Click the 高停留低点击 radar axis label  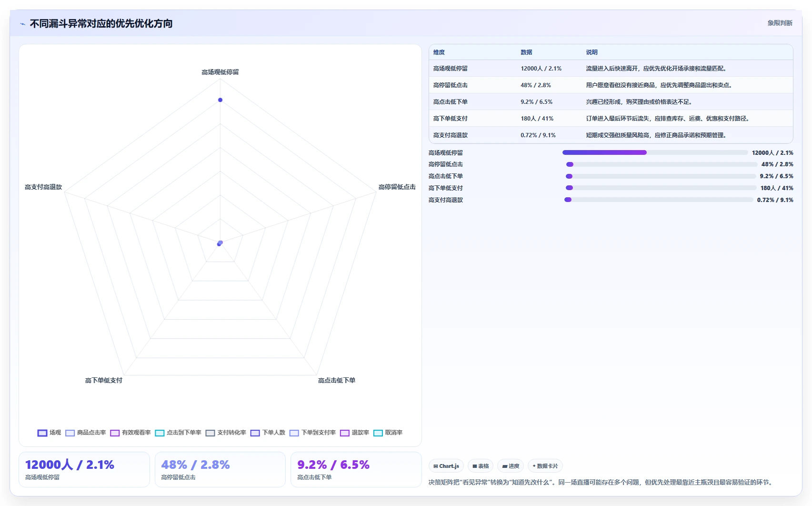[x=397, y=187]
